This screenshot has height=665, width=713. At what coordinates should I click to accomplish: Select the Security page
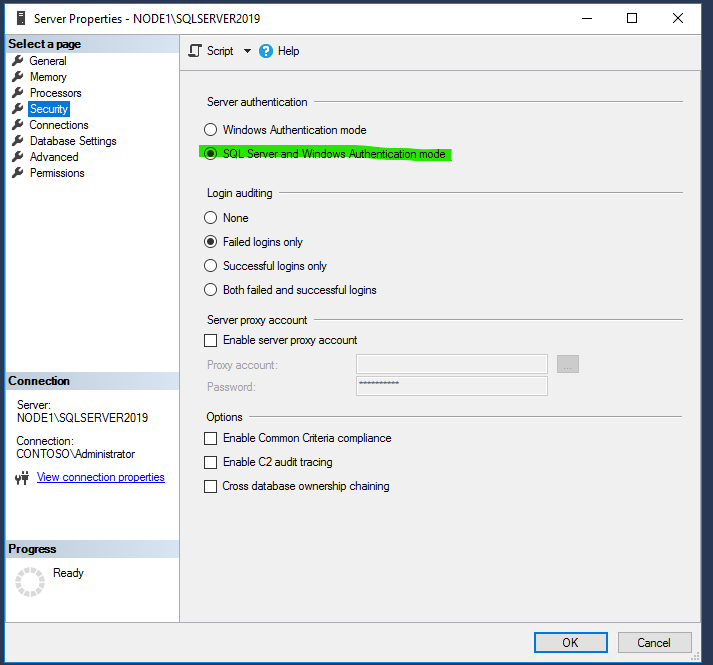coord(49,109)
